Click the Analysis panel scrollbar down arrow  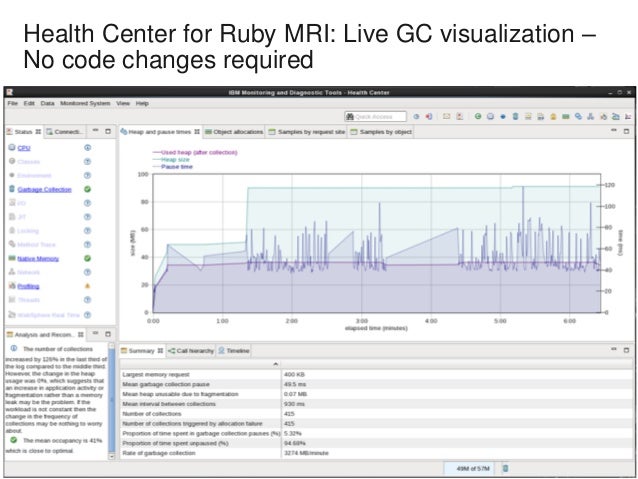coord(111,457)
